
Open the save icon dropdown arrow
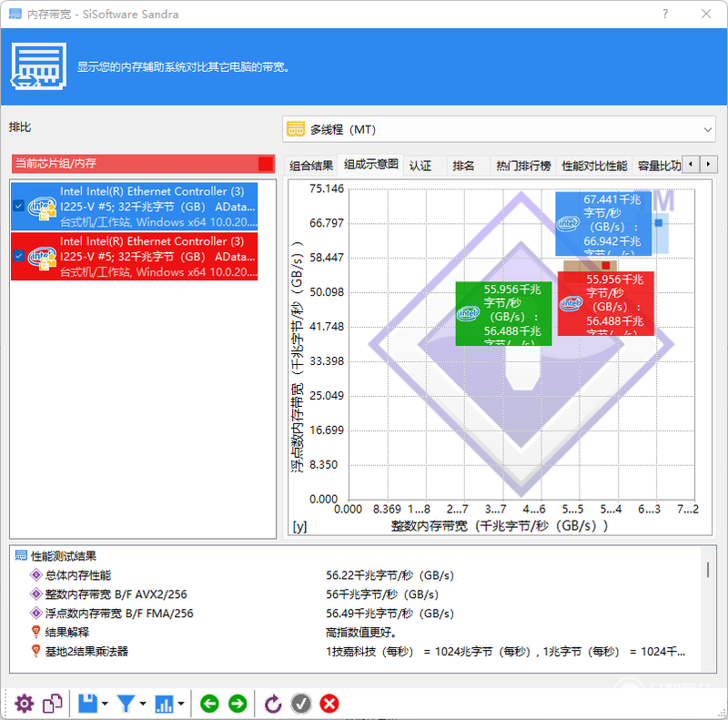105,704
